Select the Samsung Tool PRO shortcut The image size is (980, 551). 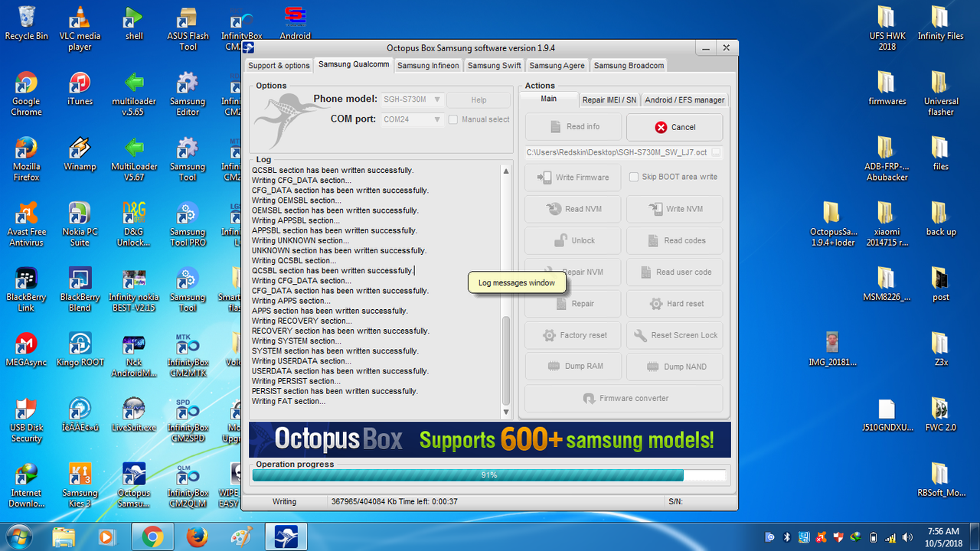pyautogui.click(x=188, y=224)
